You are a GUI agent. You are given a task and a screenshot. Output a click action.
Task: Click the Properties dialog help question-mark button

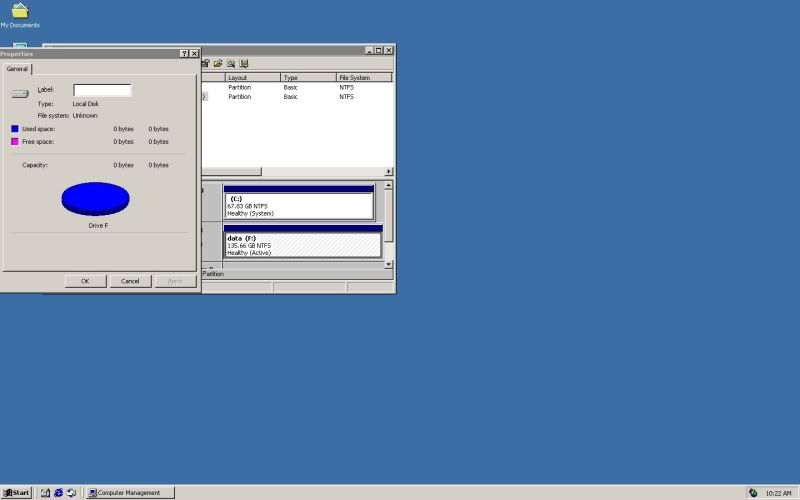pos(184,54)
